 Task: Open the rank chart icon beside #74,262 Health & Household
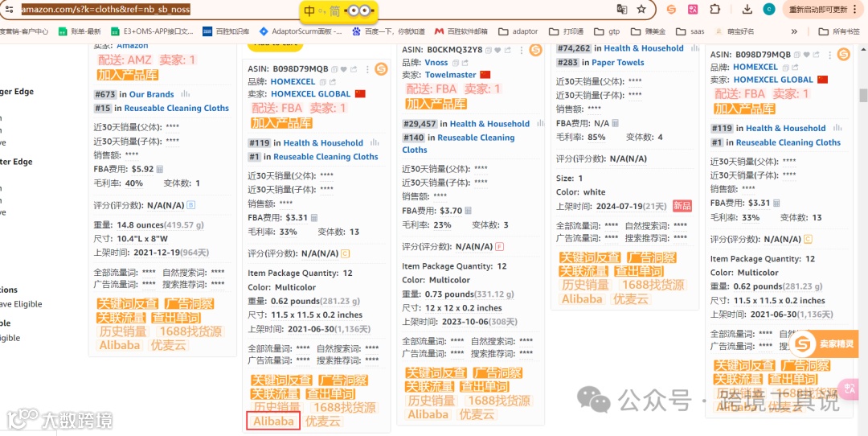click(694, 48)
